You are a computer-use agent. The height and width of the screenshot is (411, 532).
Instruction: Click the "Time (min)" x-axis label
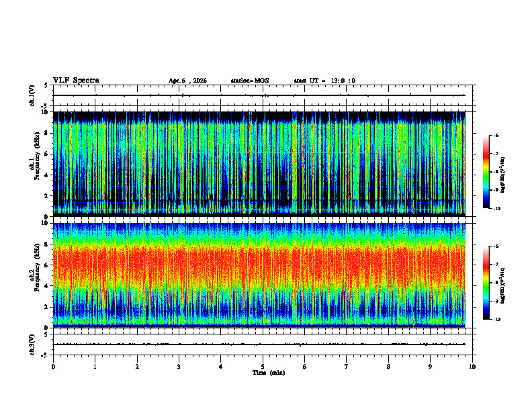point(269,373)
